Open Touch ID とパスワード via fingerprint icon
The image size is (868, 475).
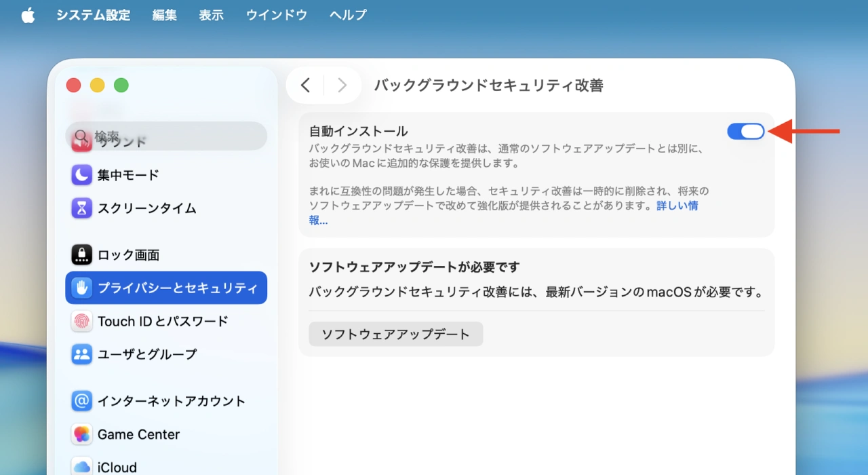click(81, 321)
